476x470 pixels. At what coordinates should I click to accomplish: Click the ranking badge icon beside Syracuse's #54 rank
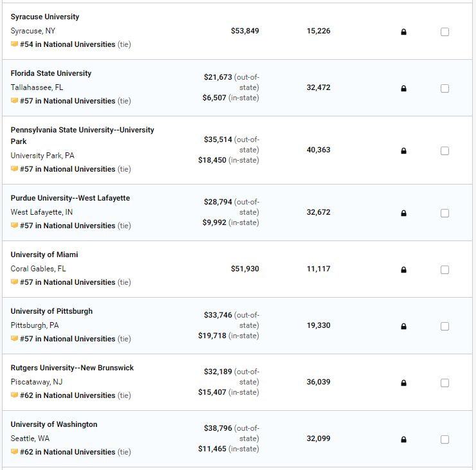click(14, 44)
